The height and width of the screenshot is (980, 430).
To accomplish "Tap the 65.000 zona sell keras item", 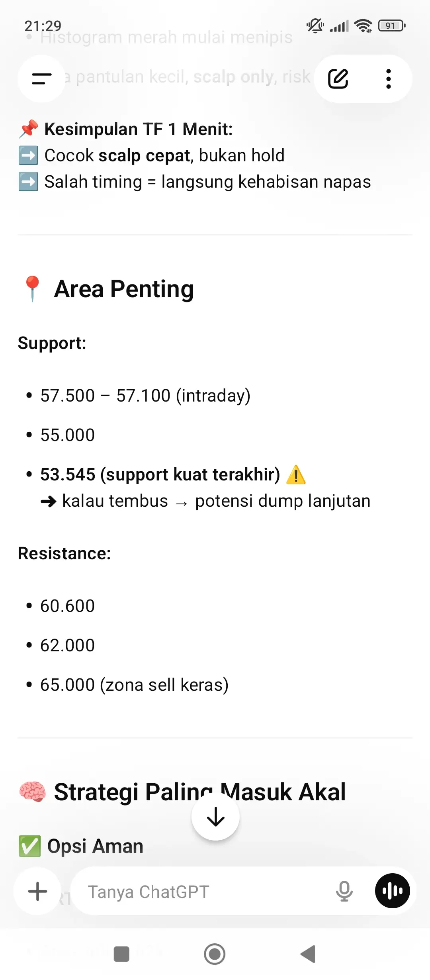I will point(134,685).
